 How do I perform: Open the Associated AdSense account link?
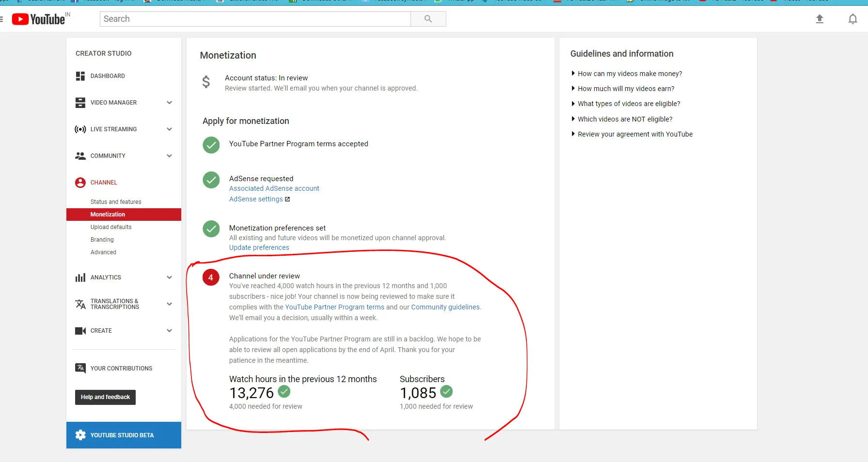click(x=274, y=188)
